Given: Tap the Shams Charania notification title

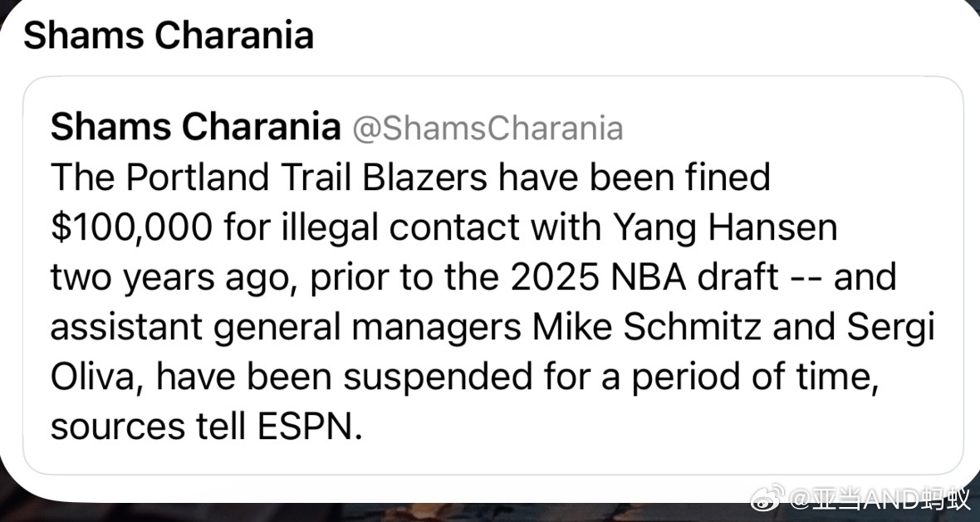Looking at the screenshot, I should (169, 35).
